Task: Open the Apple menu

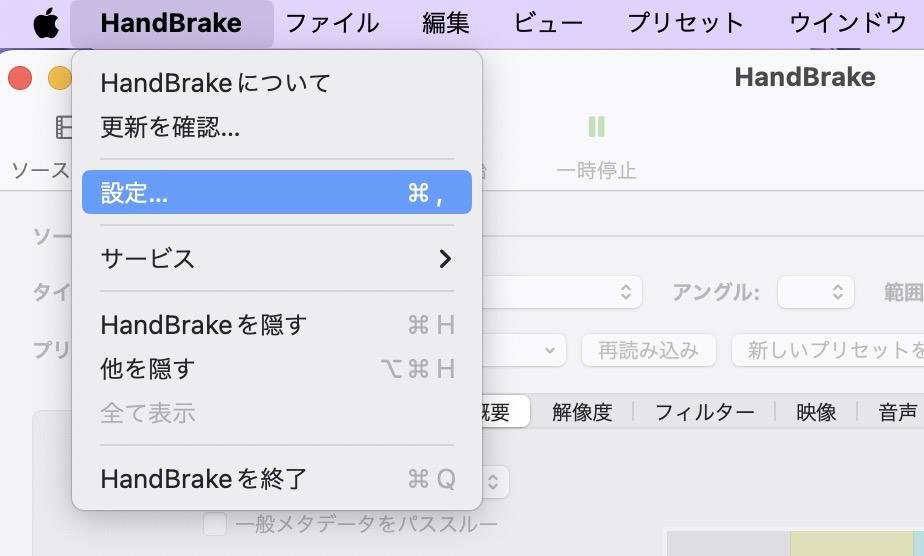Action: click(x=46, y=23)
